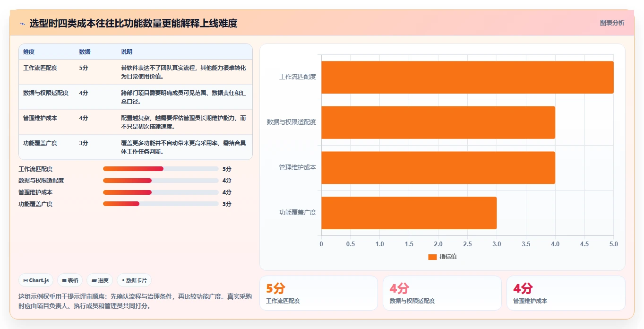
Task: Click the description starting 若软件表达不了团队真实流程
Action: [x=184, y=72]
